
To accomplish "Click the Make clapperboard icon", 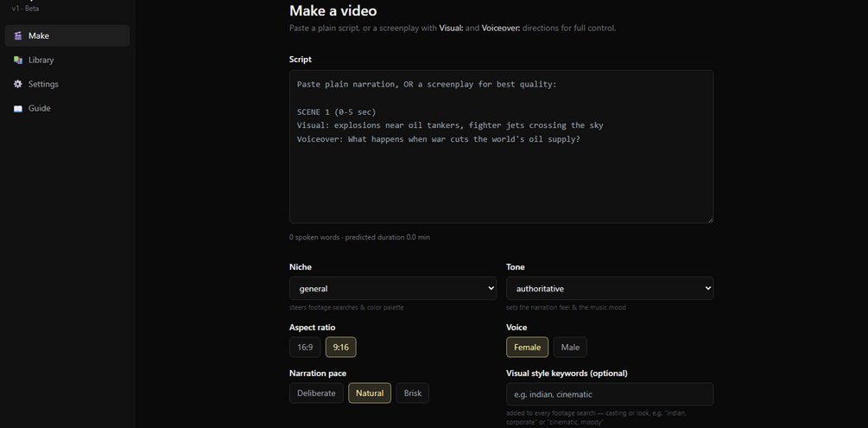I will coord(18,35).
